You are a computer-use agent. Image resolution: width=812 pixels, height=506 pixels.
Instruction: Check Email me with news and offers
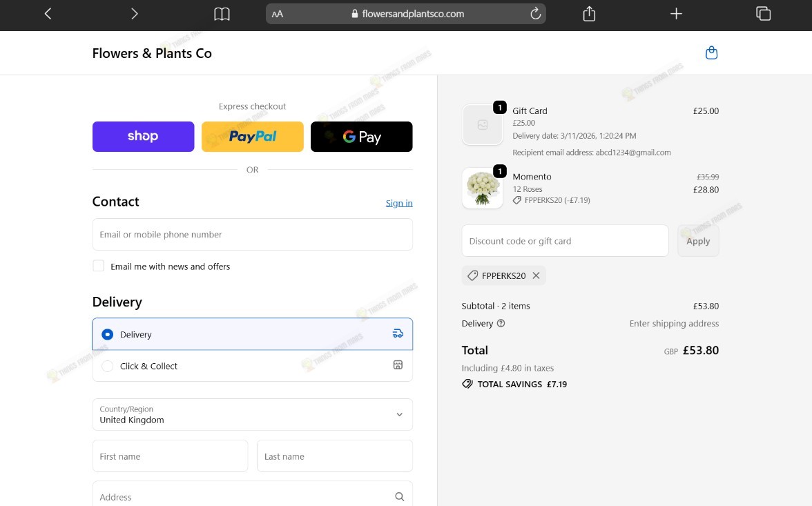pyautogui.click(x=98, y=266)
